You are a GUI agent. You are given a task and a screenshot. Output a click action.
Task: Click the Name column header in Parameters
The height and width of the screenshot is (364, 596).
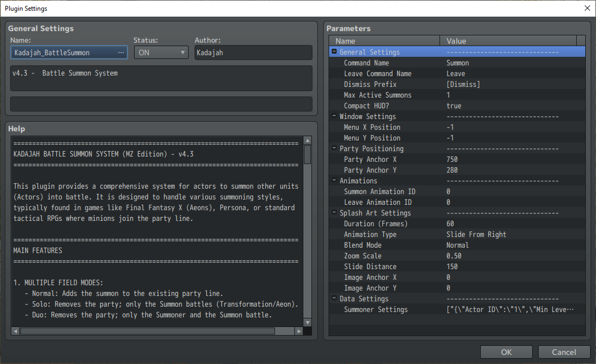[384, 41]
